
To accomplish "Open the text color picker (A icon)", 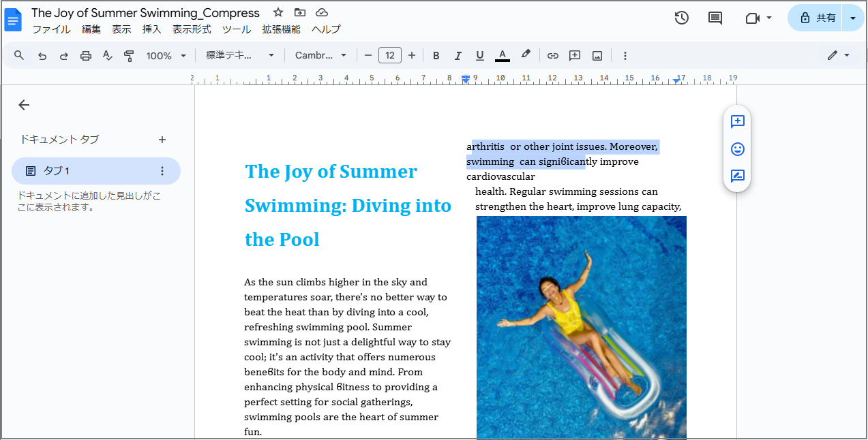I will [503, 56].
